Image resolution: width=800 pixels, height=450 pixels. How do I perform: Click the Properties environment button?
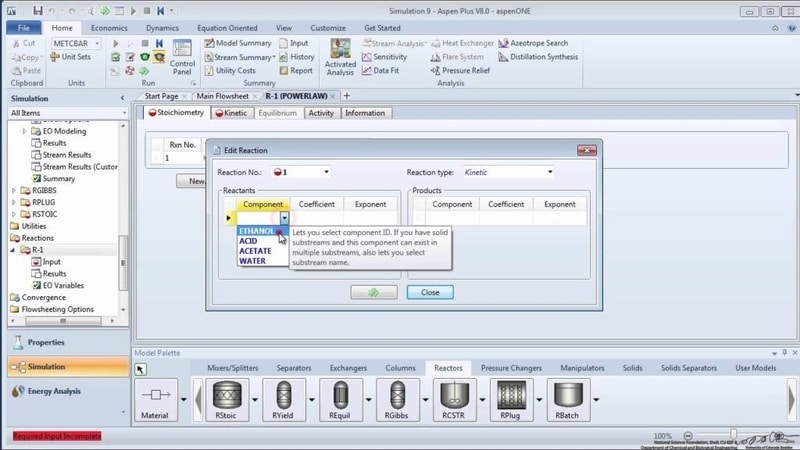[68, 342]
